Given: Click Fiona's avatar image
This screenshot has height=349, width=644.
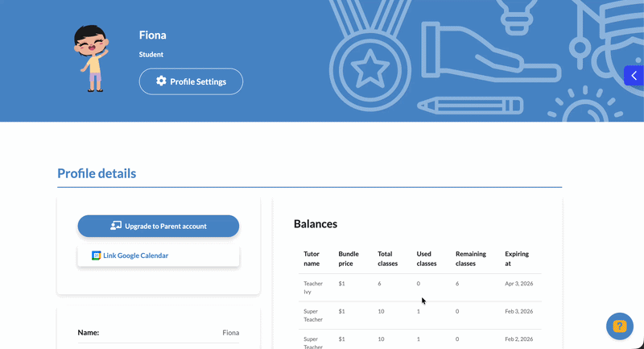Looking at the screenshot, I should tap(91, 58).
